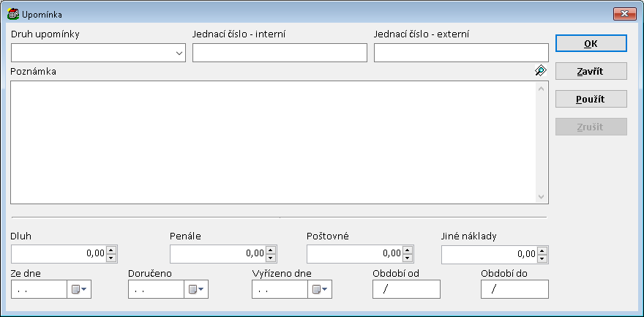Decrease the Jiné náklady value with down arrow

tap(542, 258)
